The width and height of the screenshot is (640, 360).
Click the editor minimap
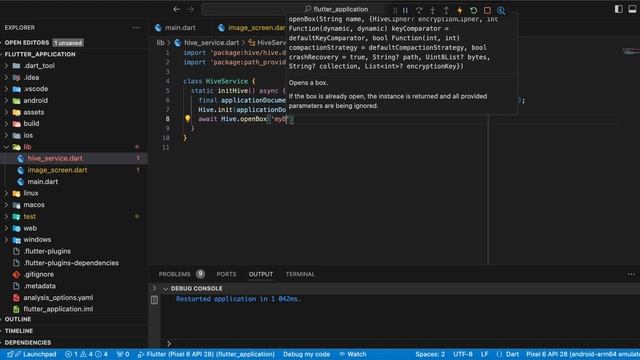click(x=631, y=51)
